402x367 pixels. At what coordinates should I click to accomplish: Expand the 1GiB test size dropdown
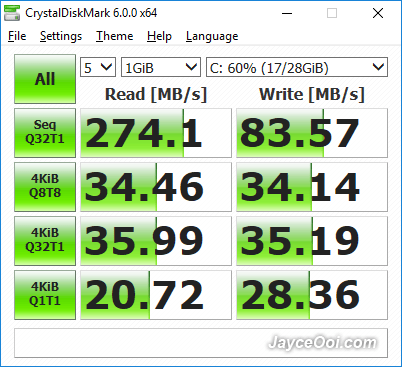[161, 67]
